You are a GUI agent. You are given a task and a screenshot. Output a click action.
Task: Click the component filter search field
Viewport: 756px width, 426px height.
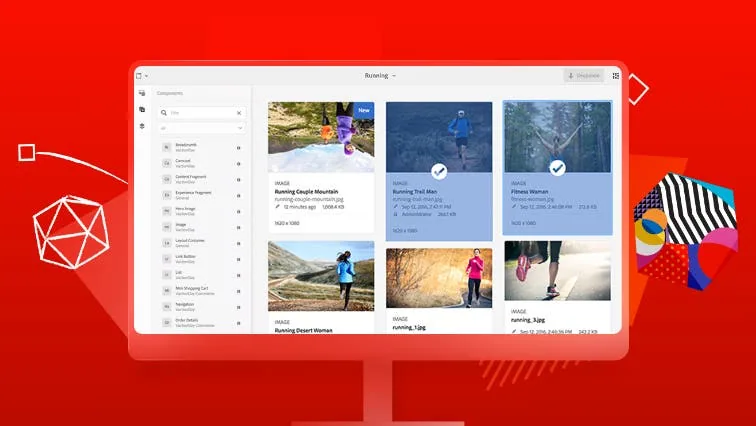[200, 113]
